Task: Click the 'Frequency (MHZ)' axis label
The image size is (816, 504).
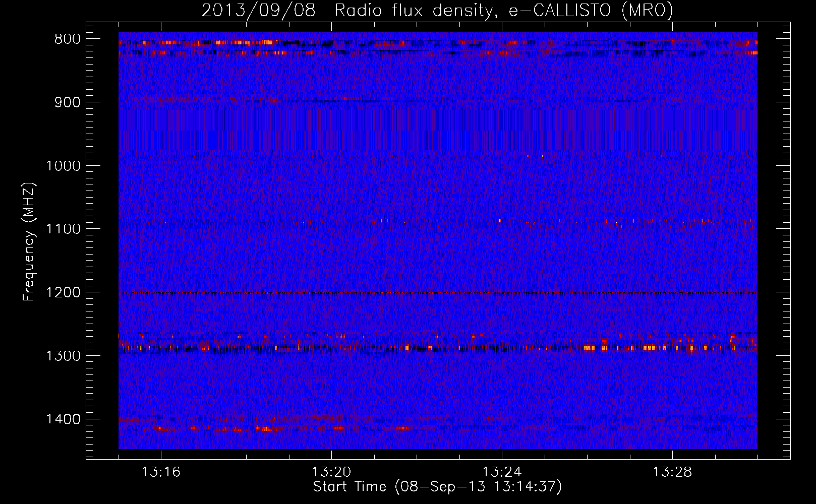Action: (x=29, y=242)
